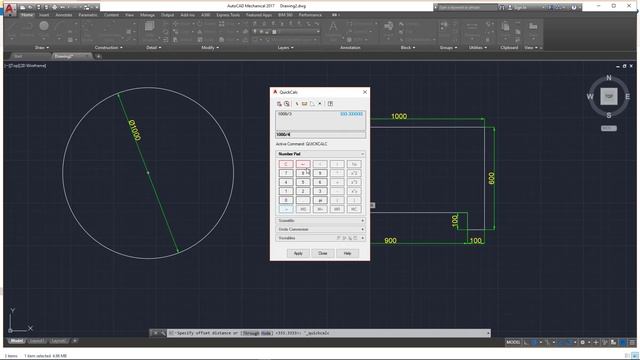Open the Express Tools ribbon tab

point(228,15)
